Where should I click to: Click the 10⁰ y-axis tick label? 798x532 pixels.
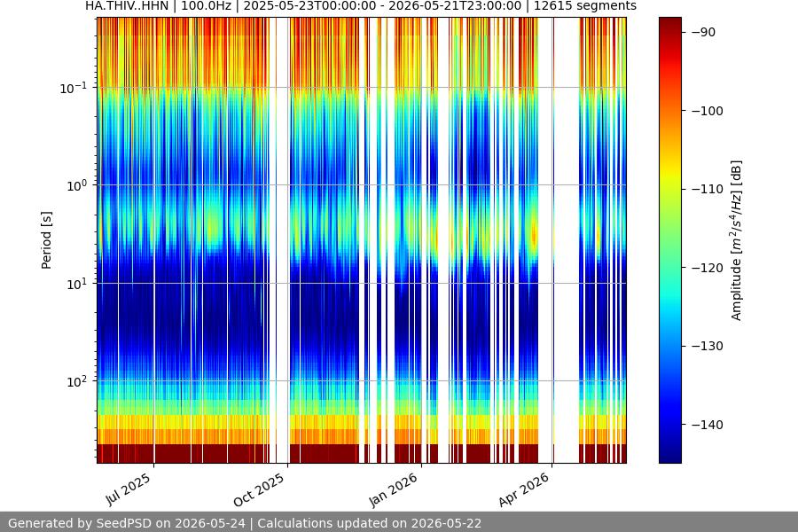pos(77,186)
